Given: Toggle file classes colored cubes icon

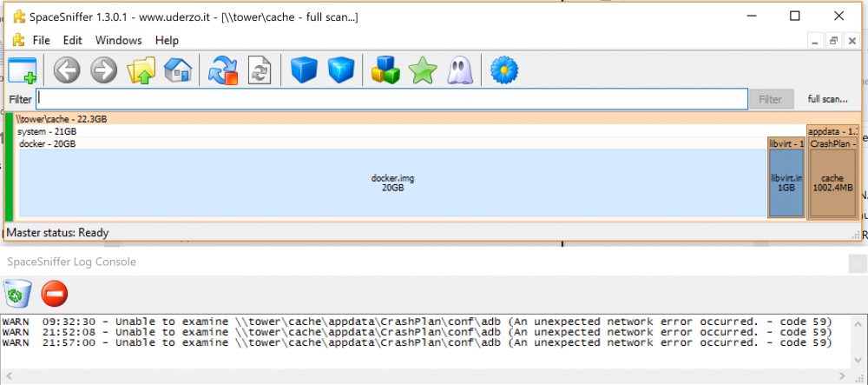Looking at the screenshot, I should pyautogui.click(x=386, y=70).
